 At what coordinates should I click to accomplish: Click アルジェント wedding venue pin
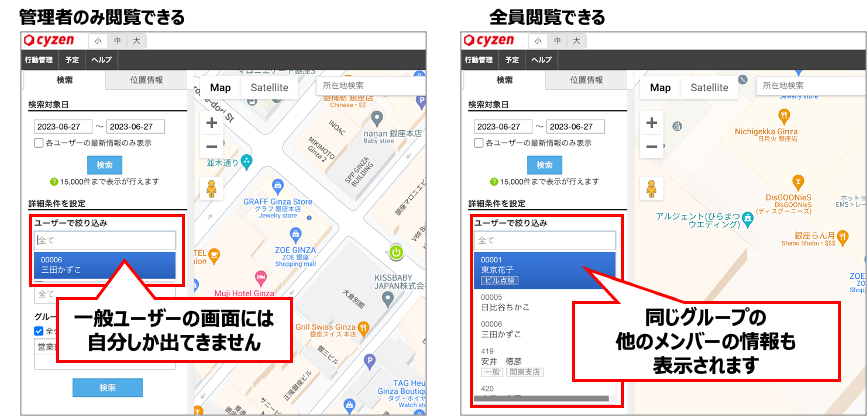coord(748,217)
